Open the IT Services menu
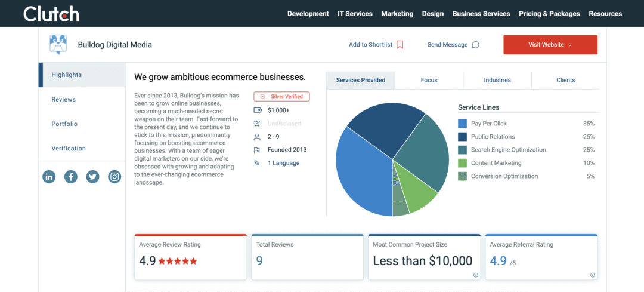The width and height of the screenshot is (644, 292). 355,14
